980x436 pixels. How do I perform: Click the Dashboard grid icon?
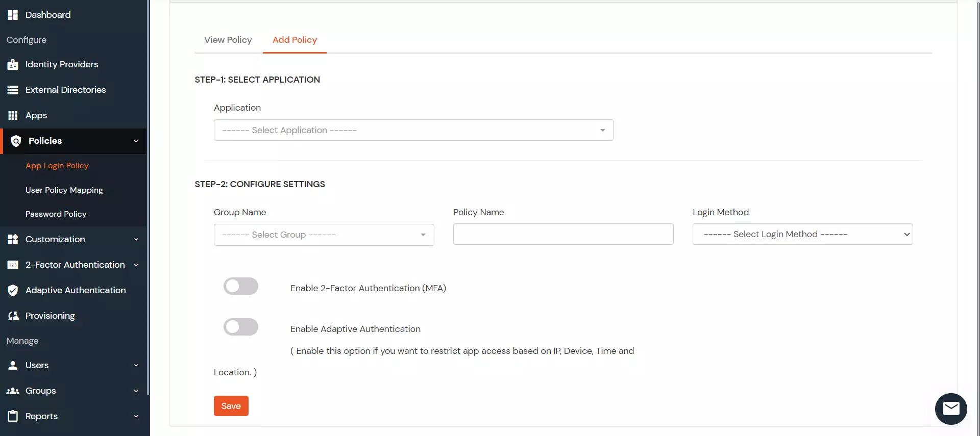coord(13,15)
